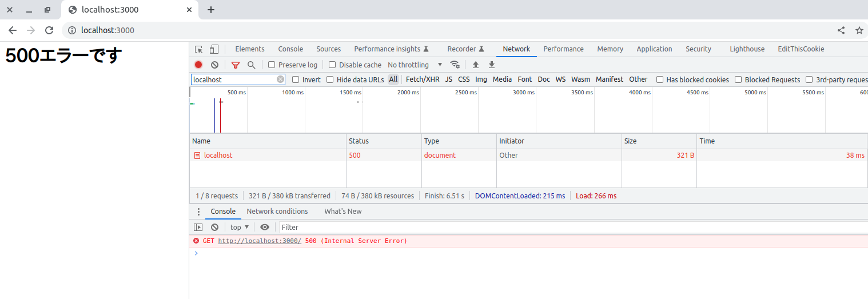Open the http://localhost:3000/ console link
Viewport: 868px width, 299px height.
click(260, 241)
